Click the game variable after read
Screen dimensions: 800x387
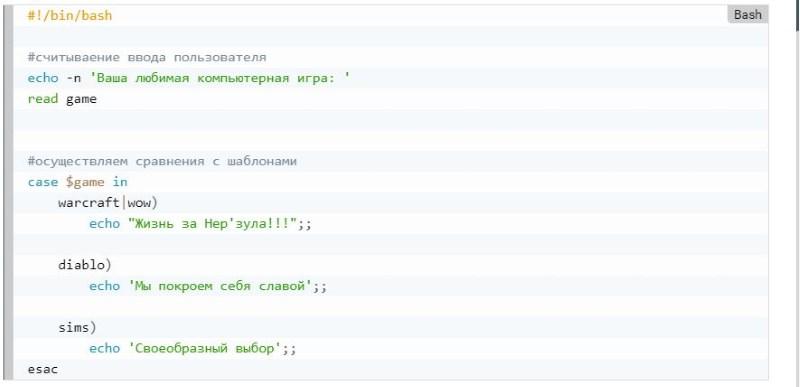coord(81,99)
